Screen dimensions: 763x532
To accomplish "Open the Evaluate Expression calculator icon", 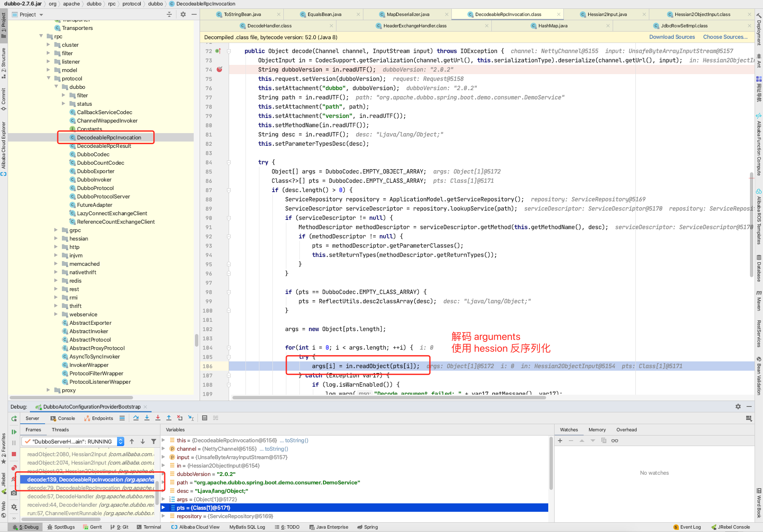I will tap(205, 418).
